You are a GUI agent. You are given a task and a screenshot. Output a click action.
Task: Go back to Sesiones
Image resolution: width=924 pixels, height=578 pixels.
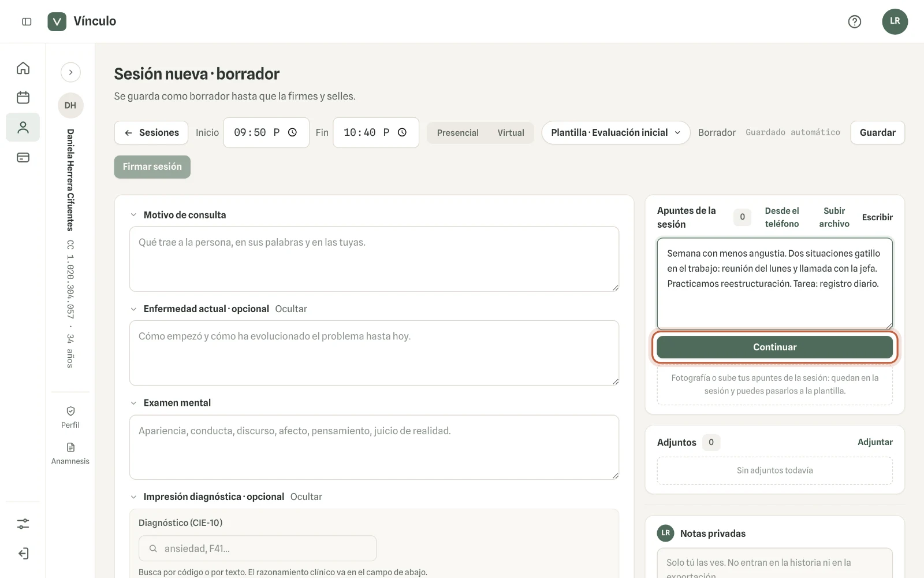[151, 132]
